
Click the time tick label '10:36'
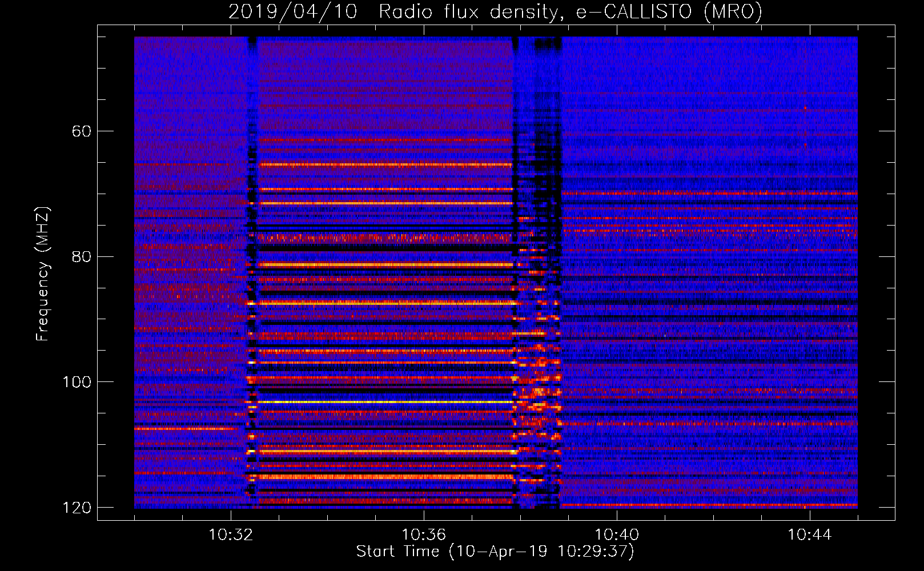pyautogui.click(x=424, y=535)
